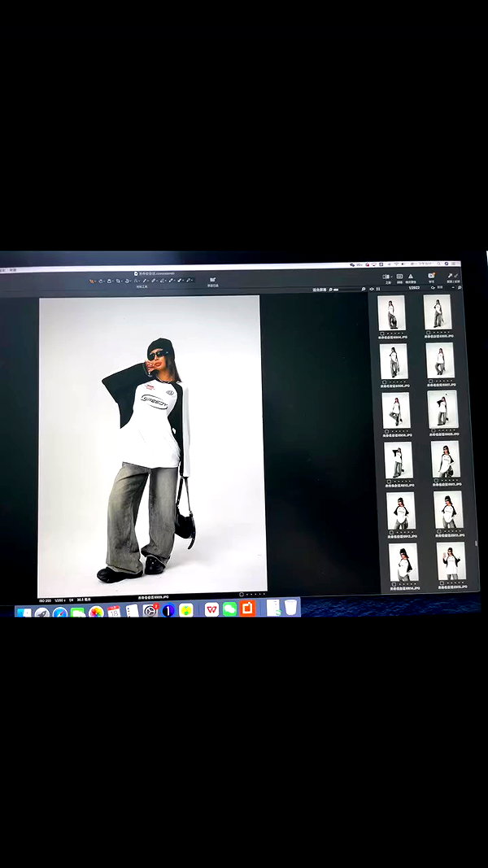
Task: Toggle the color tag box under thumbnail 6912.JPG
Action: tap(391, 533)
